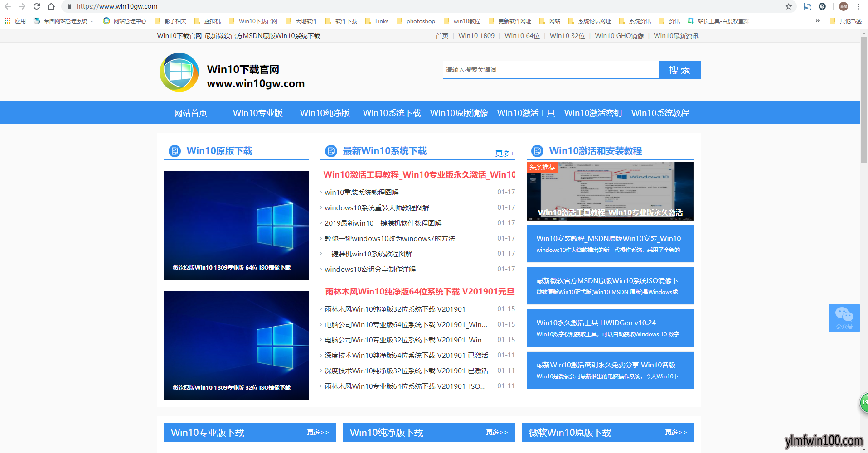Open the browser home icon
Image resolution: width=868 pixels, height=453 pixels.
[51, 6]
